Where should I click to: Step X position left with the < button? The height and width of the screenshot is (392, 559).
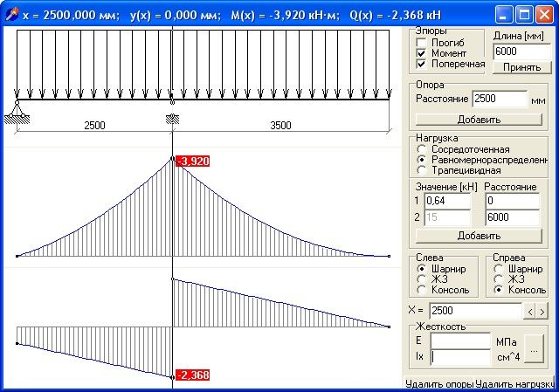point(529,311)
